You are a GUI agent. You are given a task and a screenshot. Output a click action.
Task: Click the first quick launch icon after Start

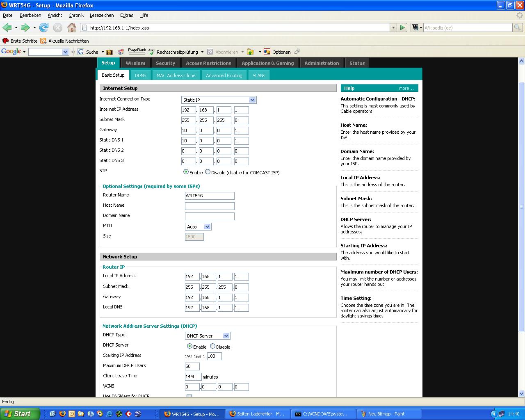[52, 414]
